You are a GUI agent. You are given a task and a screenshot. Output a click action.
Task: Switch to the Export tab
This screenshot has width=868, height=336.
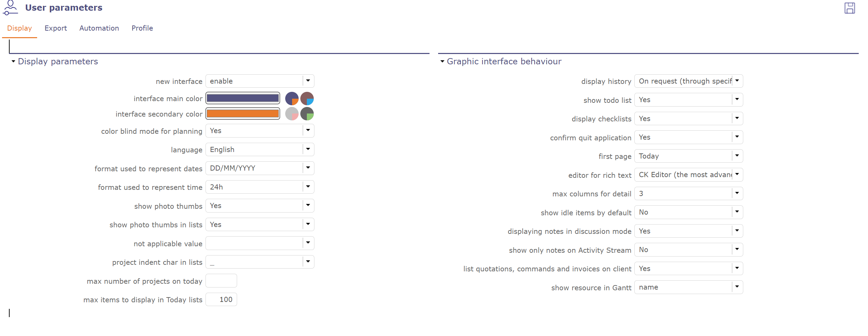[56, 28]
